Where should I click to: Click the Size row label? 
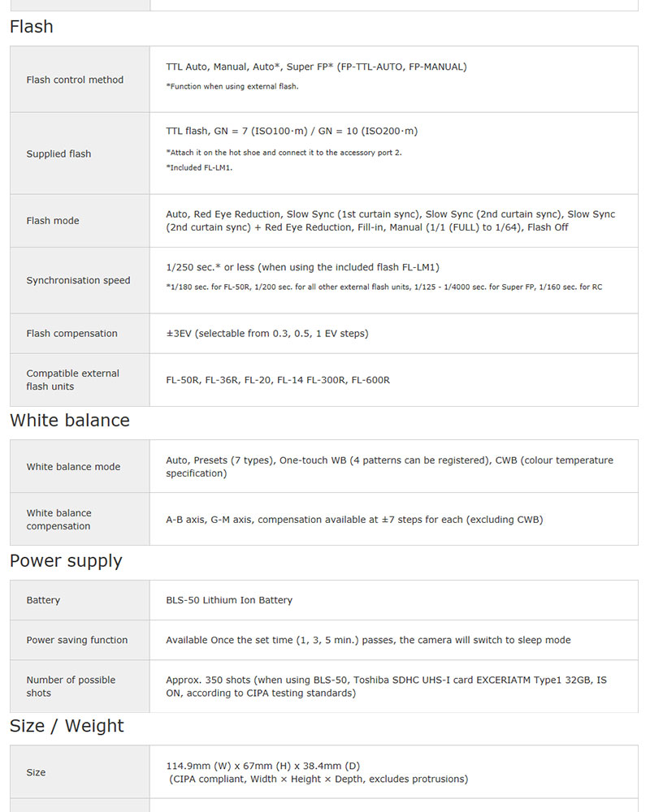click(x=36, y=772)
